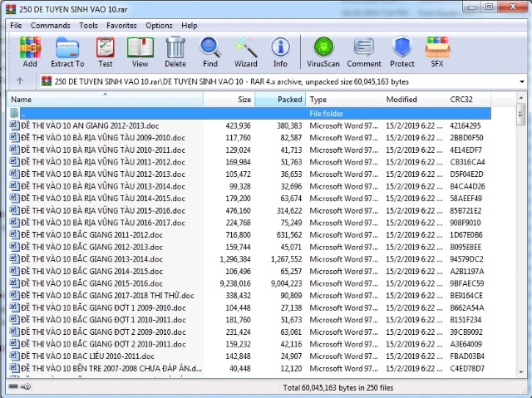
Task: Click the scrollbar up arrow
Action: [521, 98]
